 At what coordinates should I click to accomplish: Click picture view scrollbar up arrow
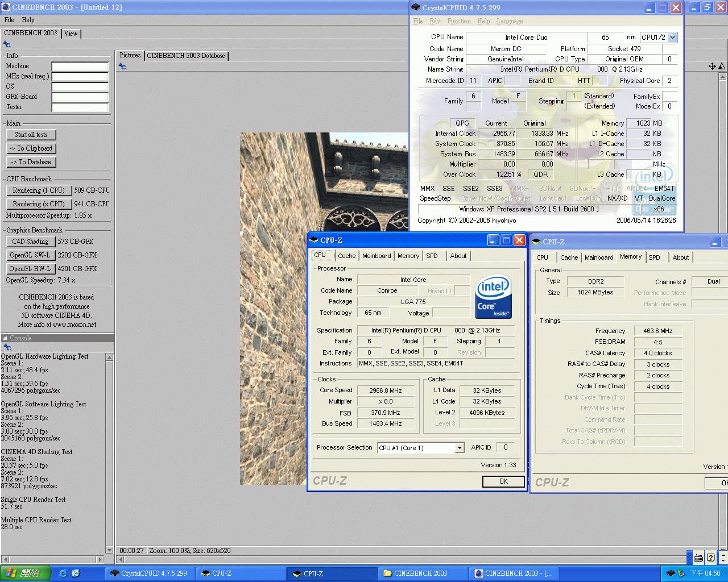(723, 77)
